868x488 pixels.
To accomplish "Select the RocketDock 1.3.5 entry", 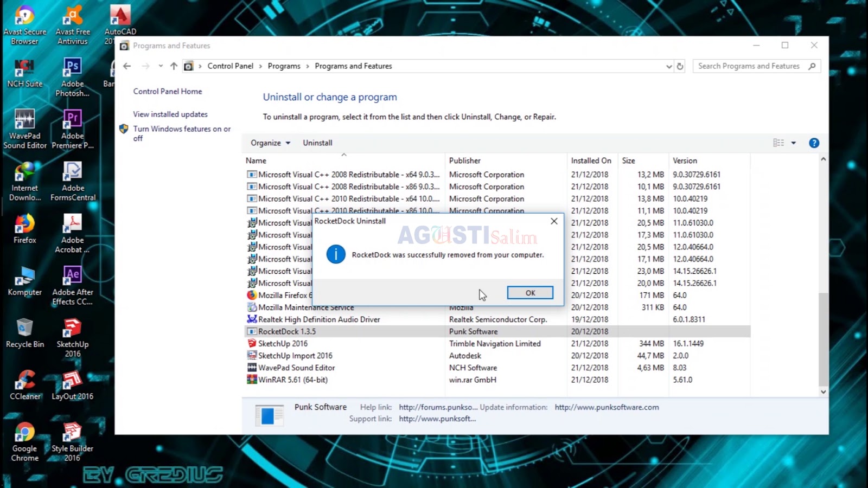I will point(497,331).
